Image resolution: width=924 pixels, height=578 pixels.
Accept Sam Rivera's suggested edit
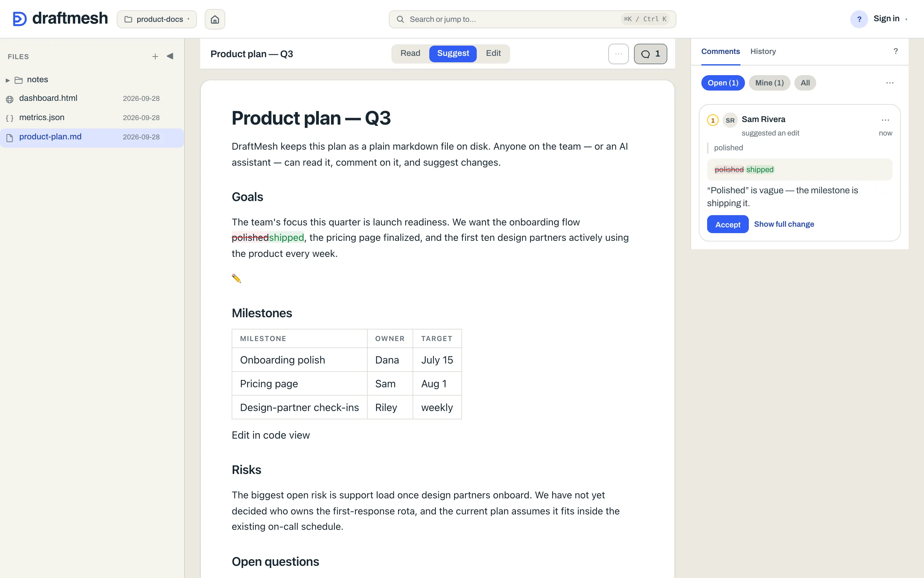(x=727, y=224)
